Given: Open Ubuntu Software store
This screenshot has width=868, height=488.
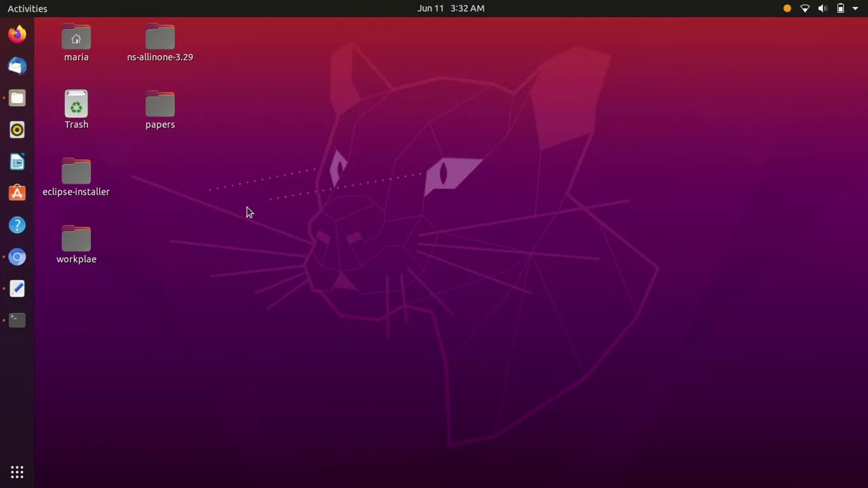Looking at the screenshot, I should tap(17, 193).
